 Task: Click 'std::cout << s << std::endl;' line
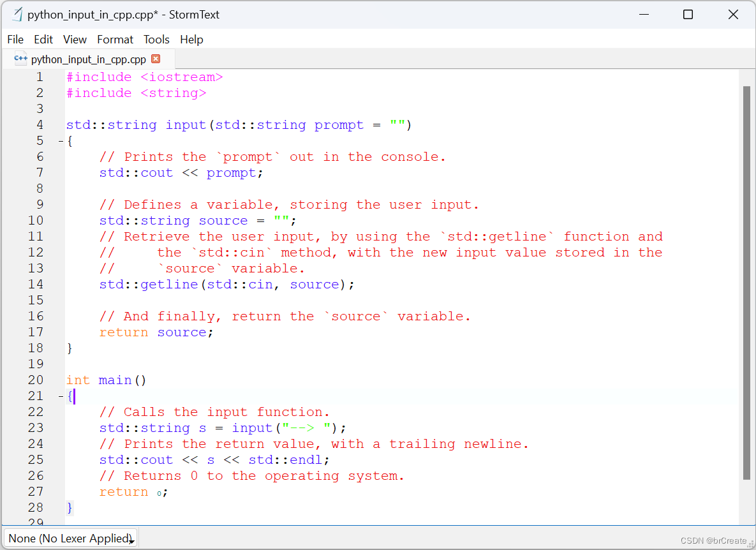(x=214, y=460)
